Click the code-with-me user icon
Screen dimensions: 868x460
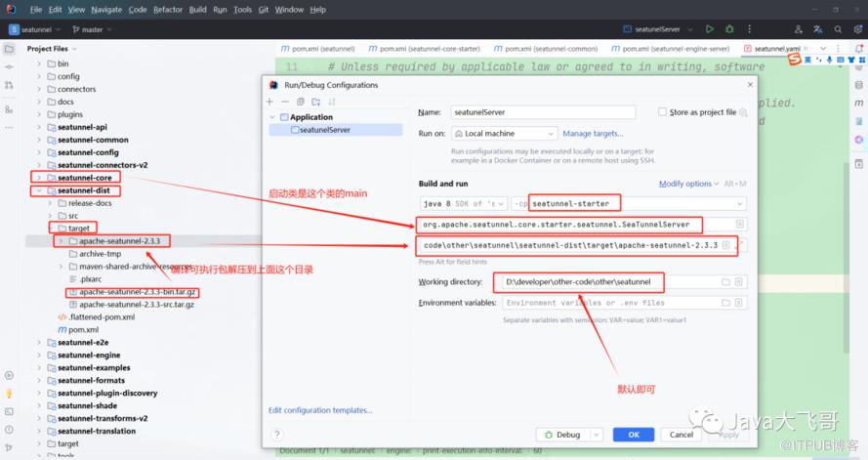click(799, 29)
